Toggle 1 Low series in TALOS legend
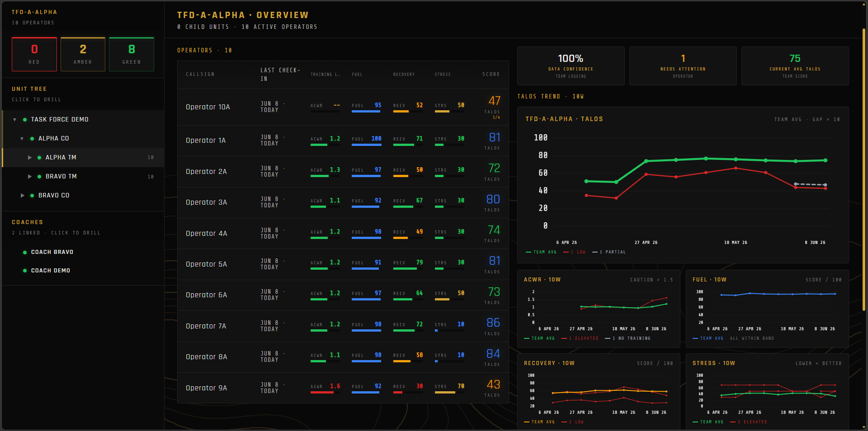Image resolution: width=868 pixels, height=431 pixels. click(x=574, y=252)
